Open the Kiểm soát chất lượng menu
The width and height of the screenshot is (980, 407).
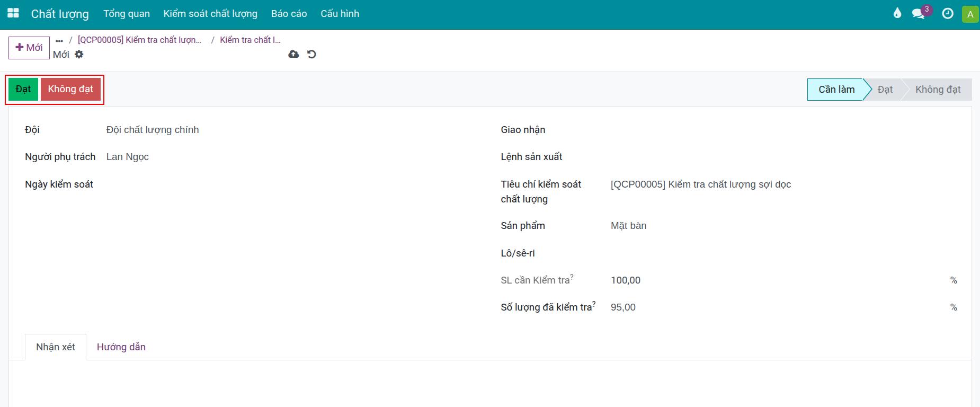click(210, 14)
